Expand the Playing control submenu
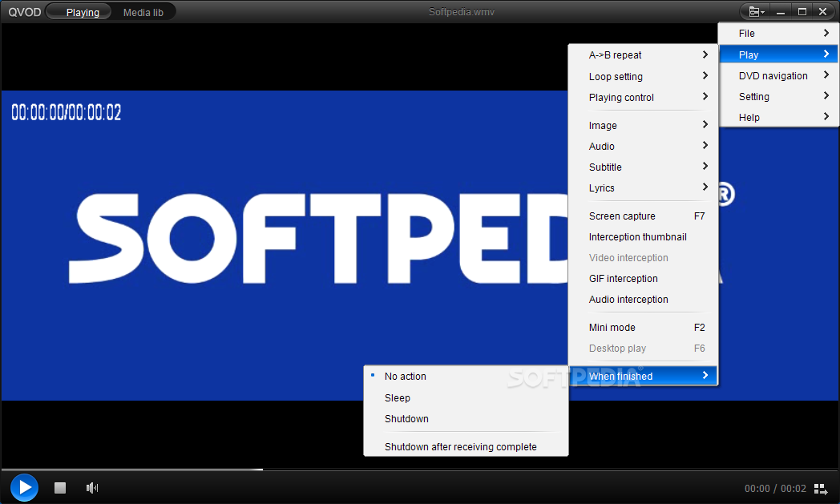The width and height of the screenshot is (840, 504). tap(643, 98)
